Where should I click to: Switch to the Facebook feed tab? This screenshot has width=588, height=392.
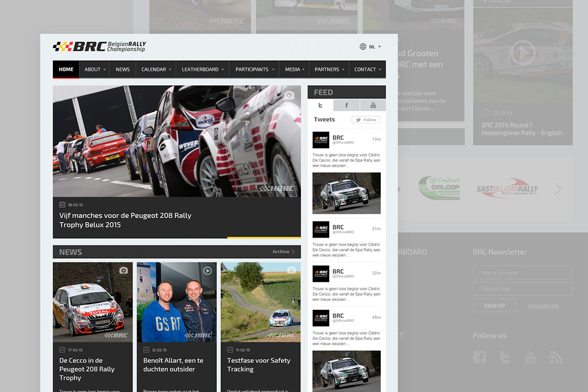(346, 105)
